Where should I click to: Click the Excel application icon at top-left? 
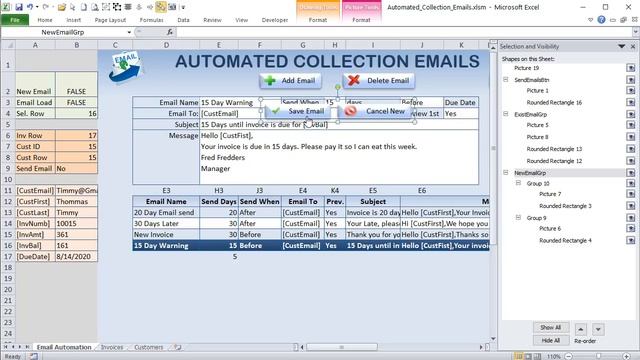coord(6,7)
